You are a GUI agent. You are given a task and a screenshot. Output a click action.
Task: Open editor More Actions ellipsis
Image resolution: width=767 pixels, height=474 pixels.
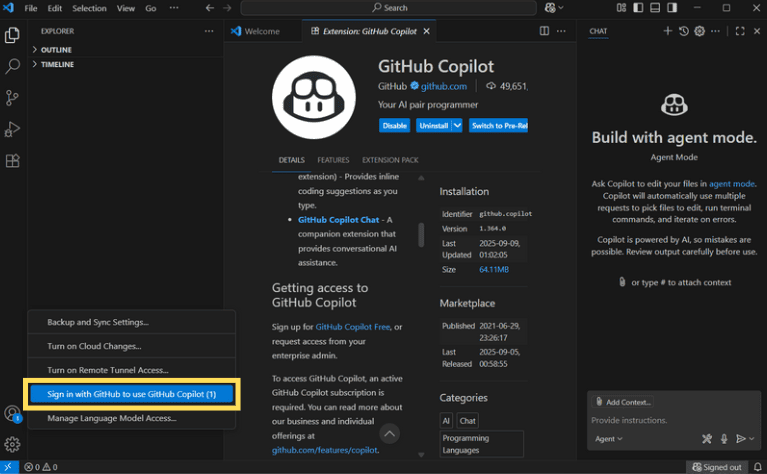tap(561, 31)
